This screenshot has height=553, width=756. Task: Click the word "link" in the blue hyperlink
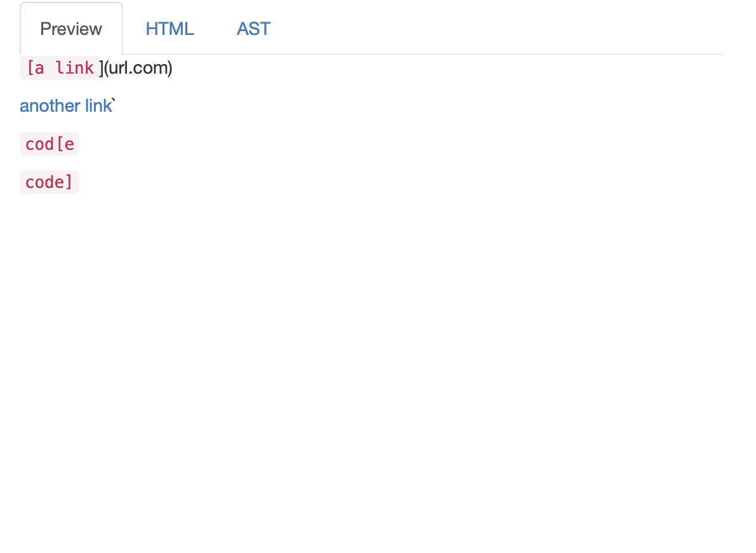click(x=98, y=106)
